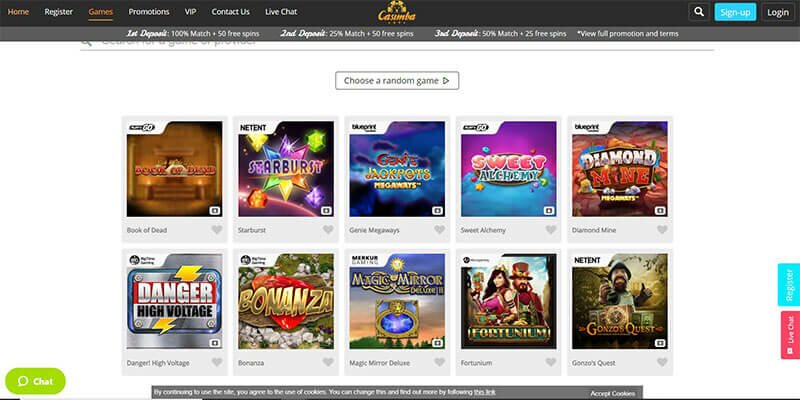The image size is (800, 400).
Task: Click heart icon beside Diamond Mine
Action: point(662,230)
